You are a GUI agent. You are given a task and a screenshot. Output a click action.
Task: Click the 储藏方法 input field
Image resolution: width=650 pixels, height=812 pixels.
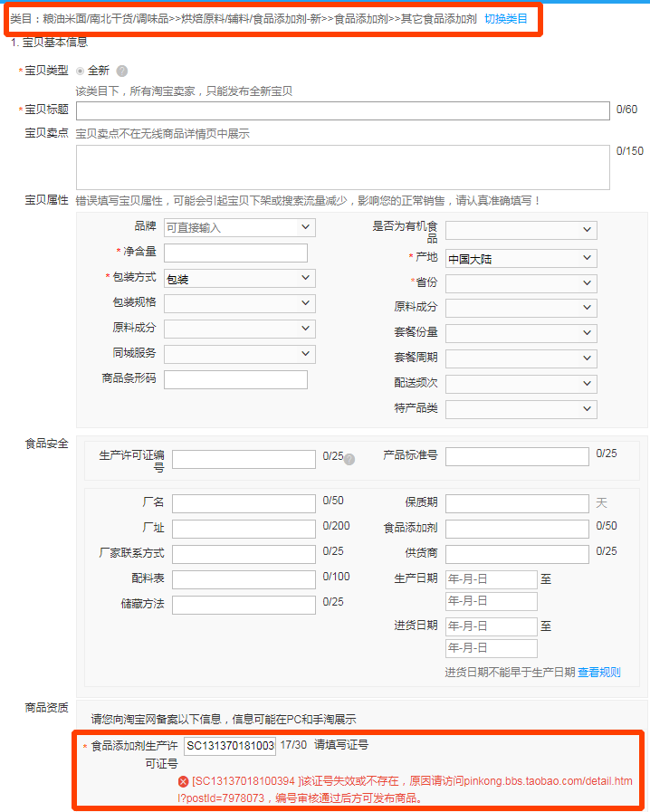[244, 606]
